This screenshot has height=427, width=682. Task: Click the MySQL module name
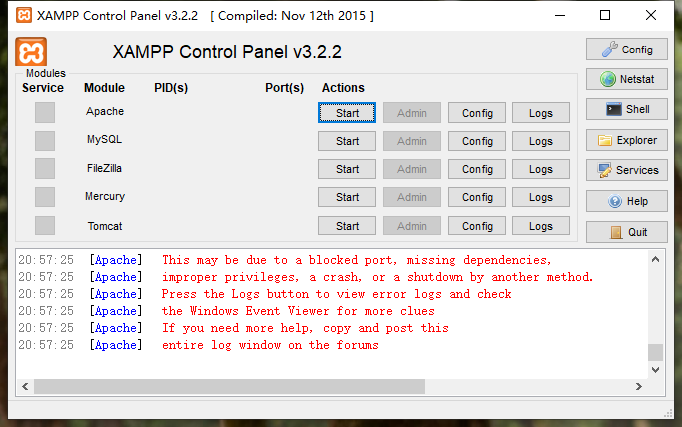coord(104,139)
